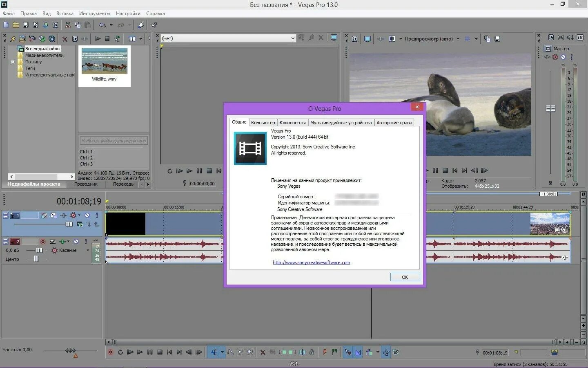Click the Master volume fader handle
Image resolution: width=588 pixels, height=368 pixels.
click(550, 108)
